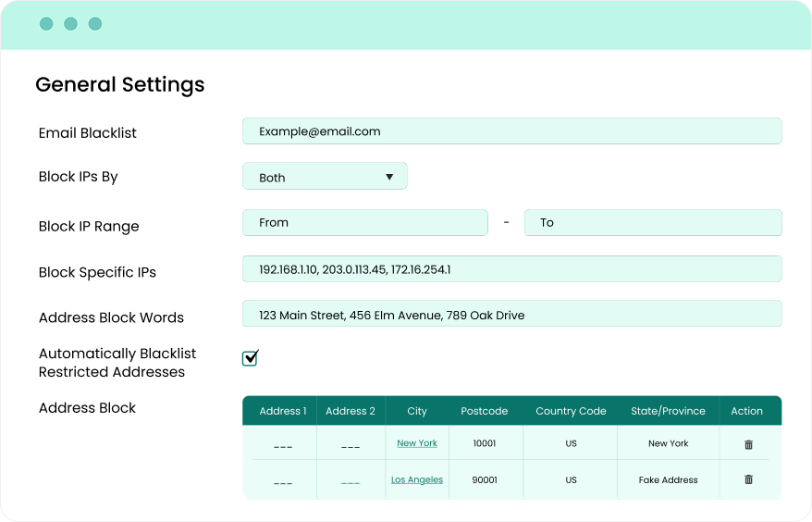Click the dropdown arrow next to Both
This screenshot has height=522, width=812.
pyautogui.click(x=389, y=177)
